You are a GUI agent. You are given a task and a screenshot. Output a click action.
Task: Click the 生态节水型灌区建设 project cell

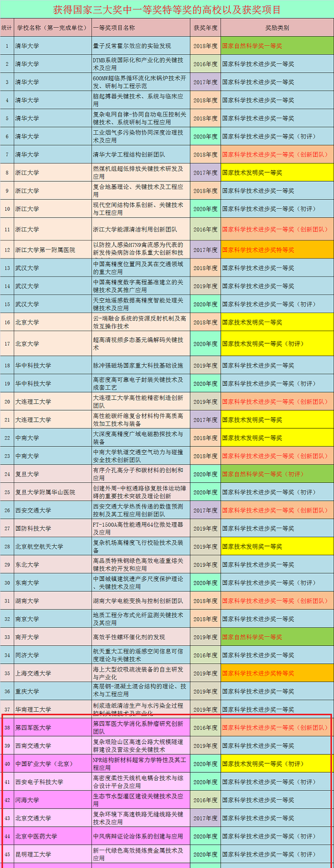click(x=141, y=800)
